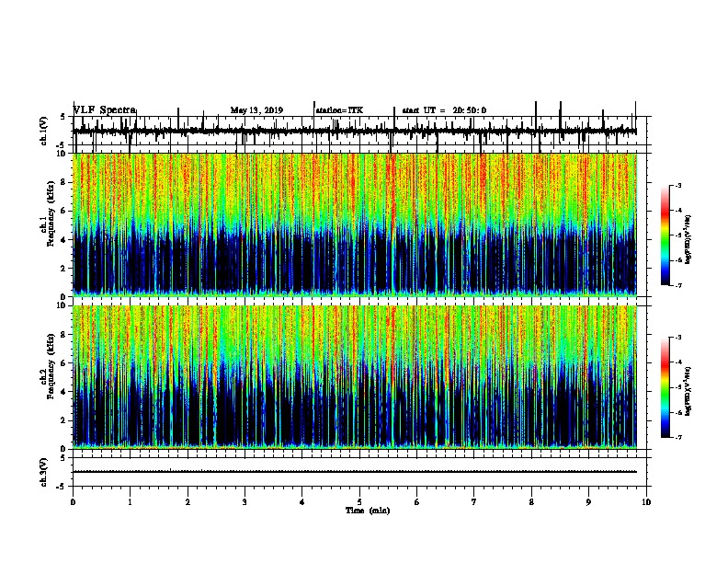Click time axis tick label '9'
Image resolution: width=728 pixels, height=563 pixels.
[x=588, y=502]
